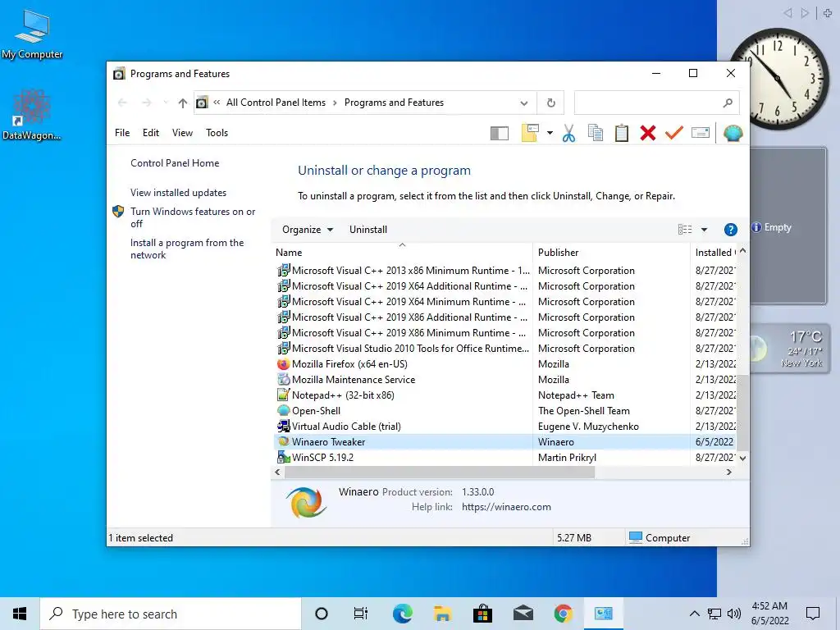Click the https://winaero.com help link
The width and height of the screenshot is (840, 630).
pos(506,507)
